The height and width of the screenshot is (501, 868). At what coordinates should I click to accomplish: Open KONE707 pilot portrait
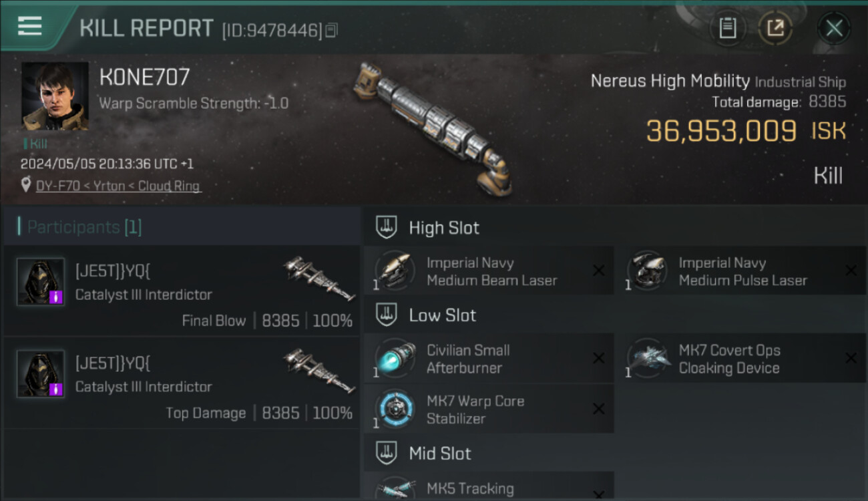55,96
